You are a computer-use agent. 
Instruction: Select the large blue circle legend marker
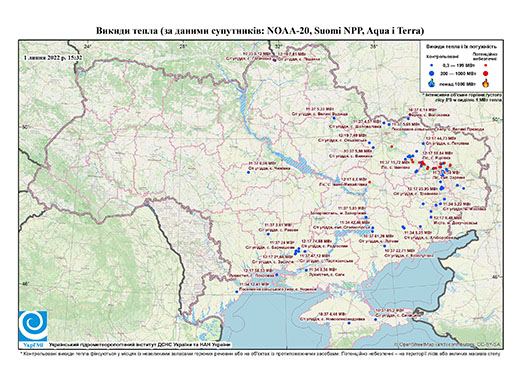click(x=432, y=73)
